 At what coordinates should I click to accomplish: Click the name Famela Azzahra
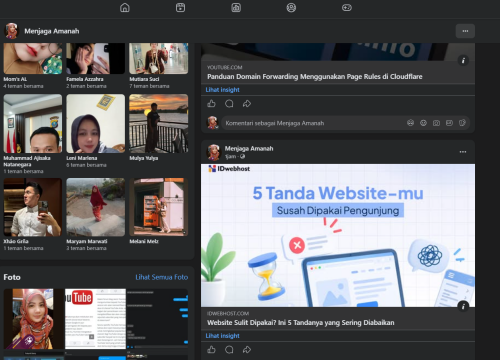click(85, 79)
